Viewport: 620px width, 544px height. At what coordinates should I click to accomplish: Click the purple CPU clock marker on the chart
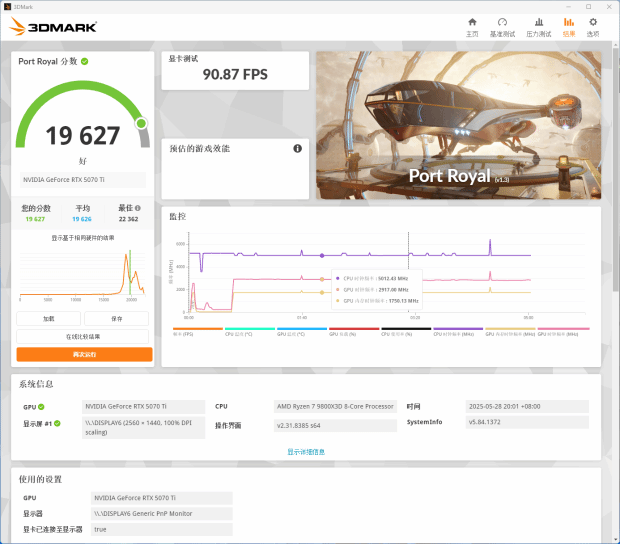[x=322, y=255]
